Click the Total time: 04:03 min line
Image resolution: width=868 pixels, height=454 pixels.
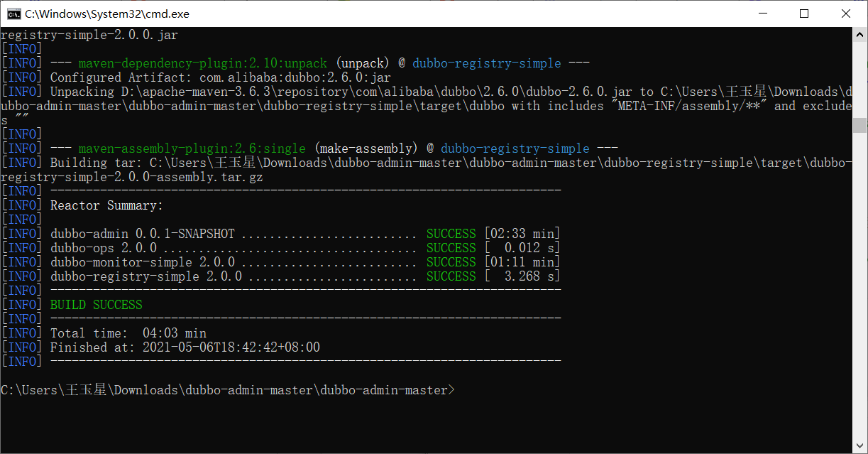(128, 333)
